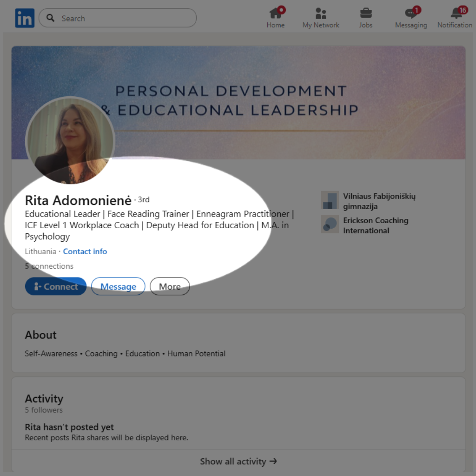This screenshot has width=476, height=476.
Task: Open the Contact info link
Action: [x=85, y=251]
